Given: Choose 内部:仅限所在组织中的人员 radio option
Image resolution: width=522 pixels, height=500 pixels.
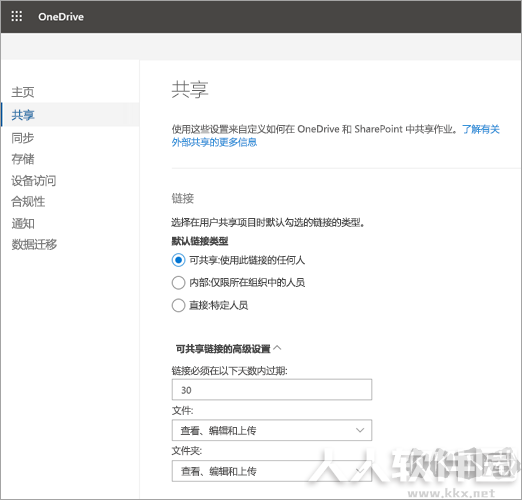Looking at the screenshot, I should tap(178, 283).
